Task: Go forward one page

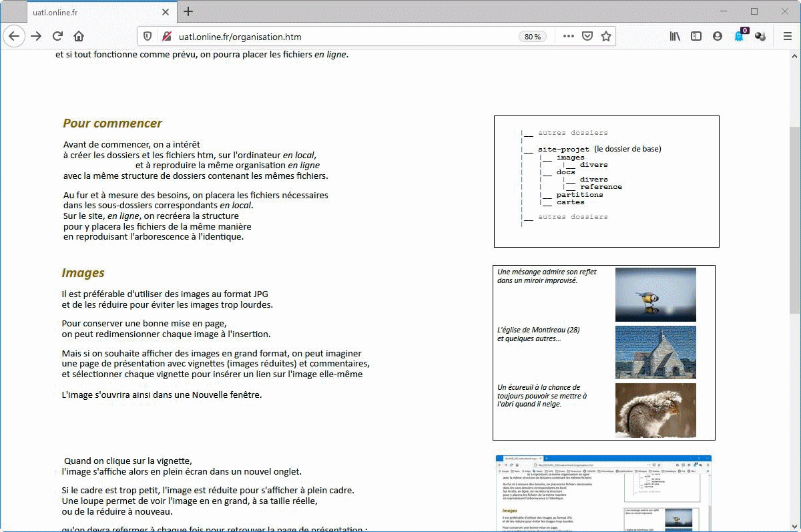Action: 36,36
